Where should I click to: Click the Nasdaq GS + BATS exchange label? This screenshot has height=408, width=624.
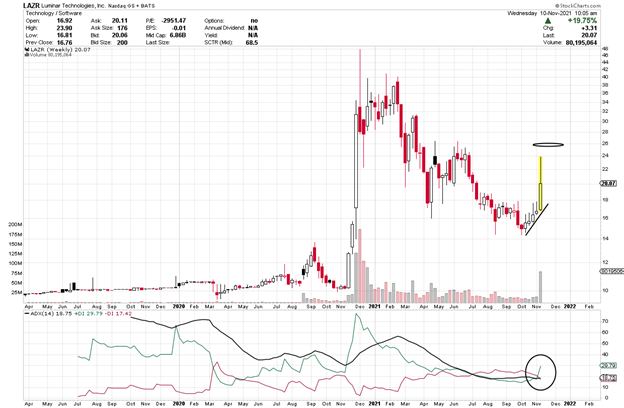coord(131,6)
